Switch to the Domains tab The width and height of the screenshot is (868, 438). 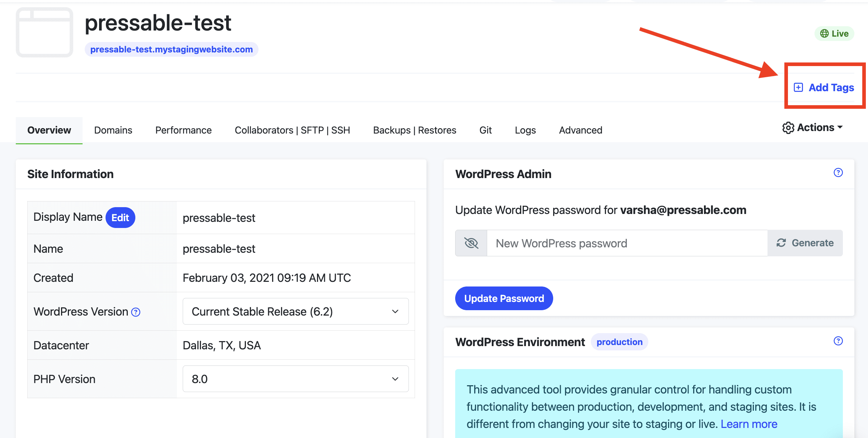click(113, 130)
